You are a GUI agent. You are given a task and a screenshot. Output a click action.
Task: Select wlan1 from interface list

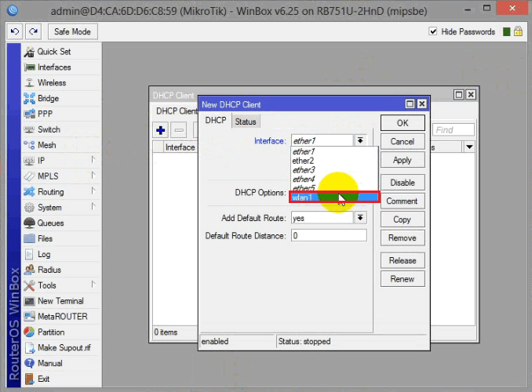coord(334,198)
